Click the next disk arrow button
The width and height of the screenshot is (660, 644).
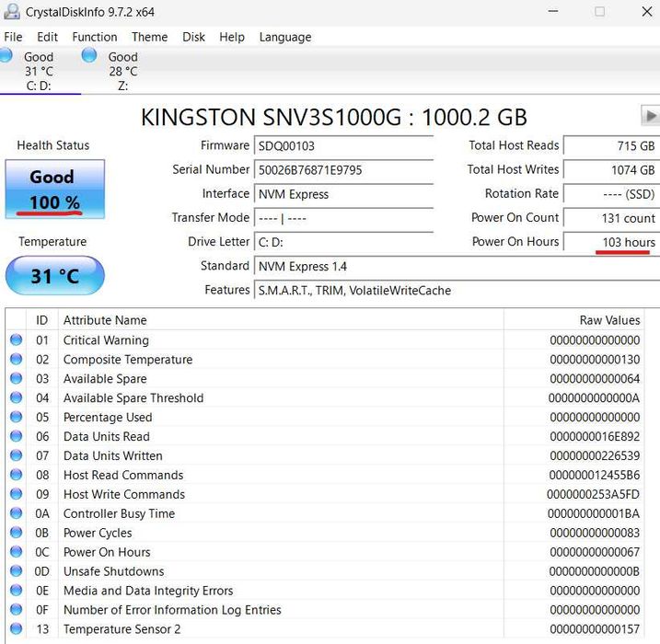[x=650, y=116]
